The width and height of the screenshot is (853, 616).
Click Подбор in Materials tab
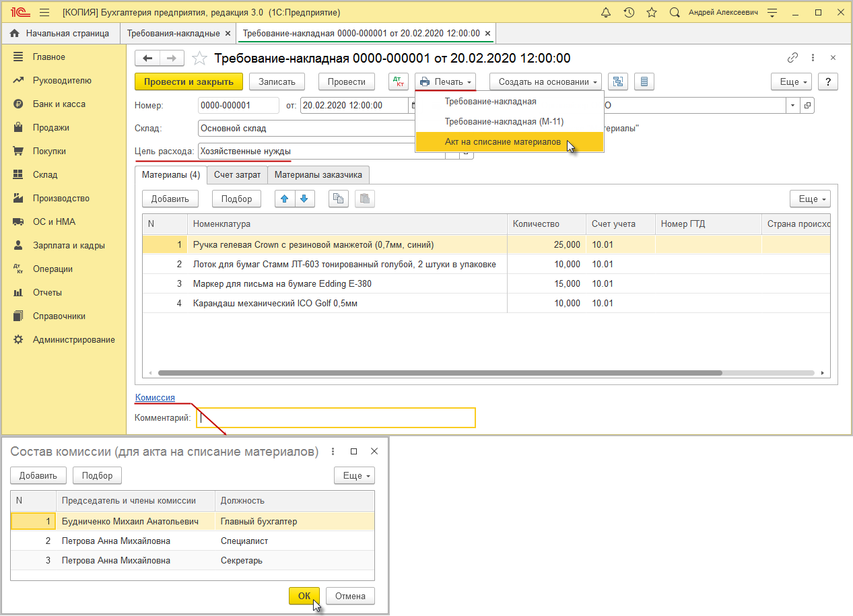click(x=237, y=199)
